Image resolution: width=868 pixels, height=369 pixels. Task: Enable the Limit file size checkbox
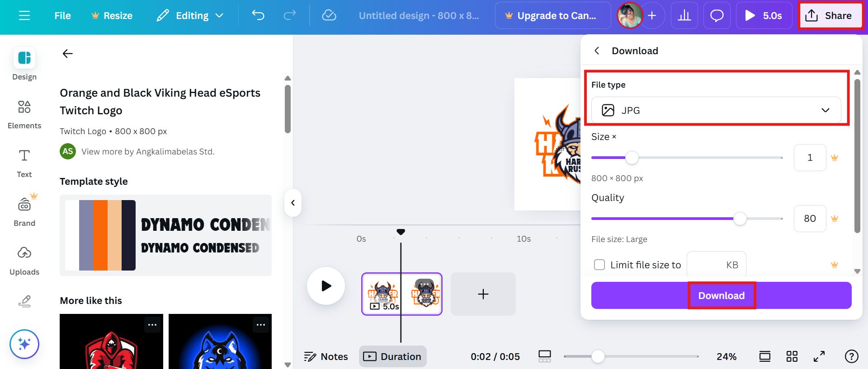pyautogui.click(x=599, y=265)
